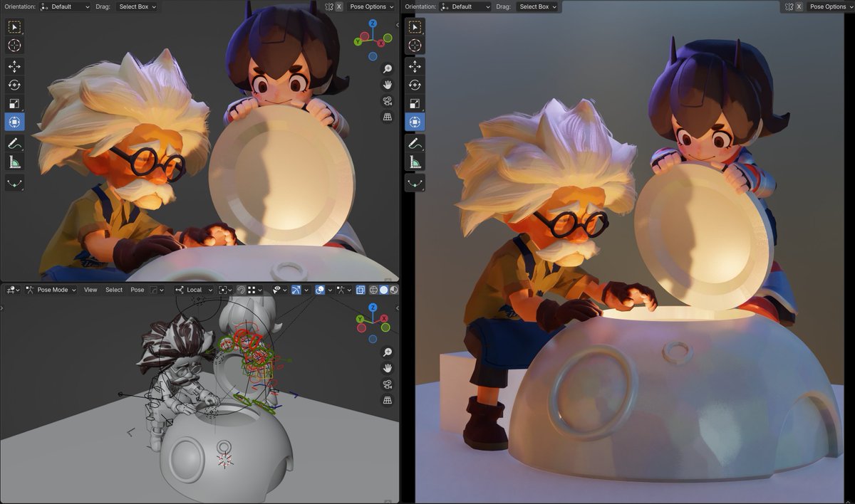Viewport: 855px width, 504px height.
Task: Select the Breakdowner pose tool in right viewport
Action: pyautogui.click(x=415, y=183)
